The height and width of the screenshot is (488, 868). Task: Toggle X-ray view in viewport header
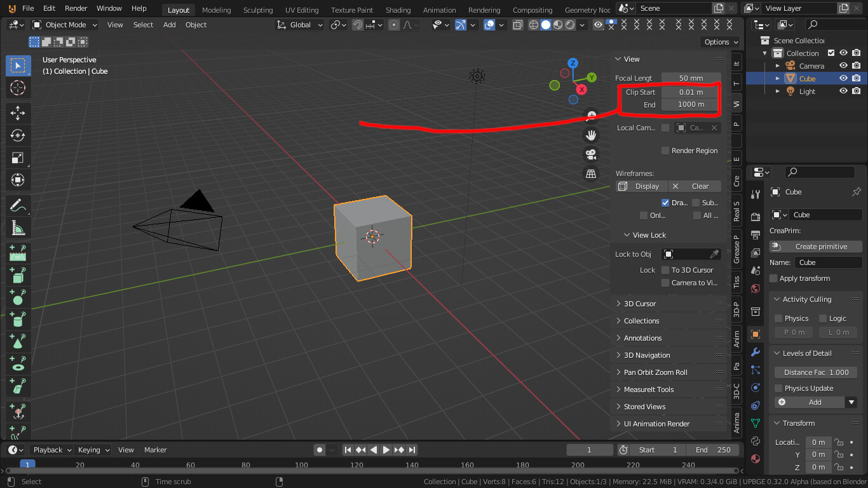pos(518,25)
